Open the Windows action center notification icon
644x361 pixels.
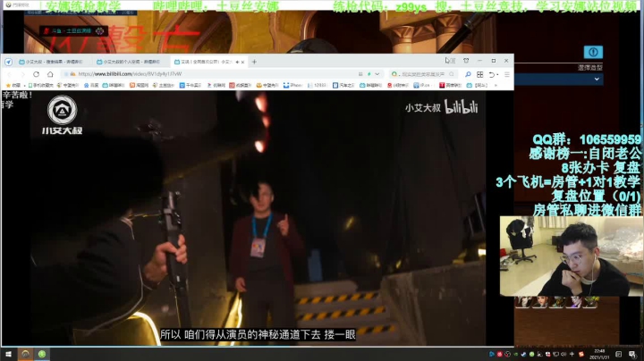click(632, 354)
